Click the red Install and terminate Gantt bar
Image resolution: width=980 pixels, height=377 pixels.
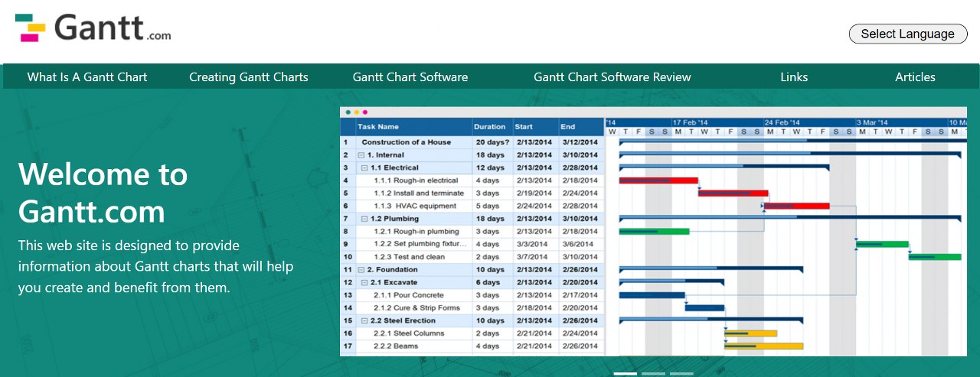(733, 193)
